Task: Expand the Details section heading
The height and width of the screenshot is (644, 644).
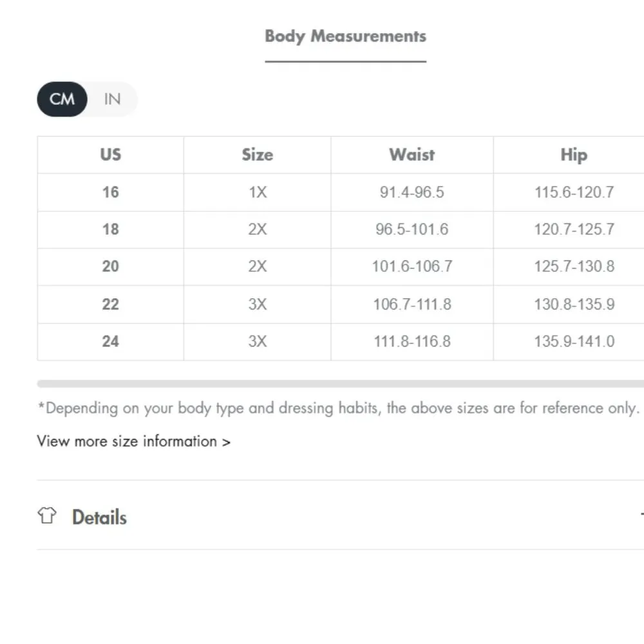Action: coord(99,517)
